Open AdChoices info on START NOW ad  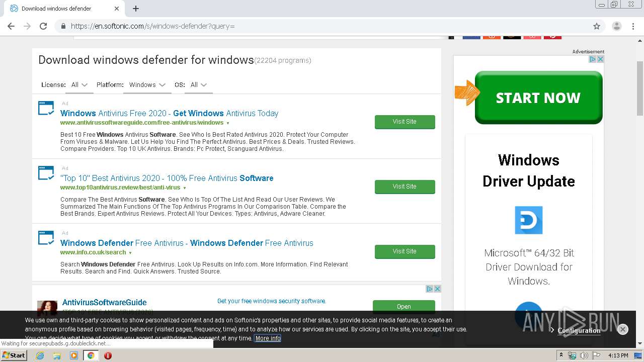593,59
